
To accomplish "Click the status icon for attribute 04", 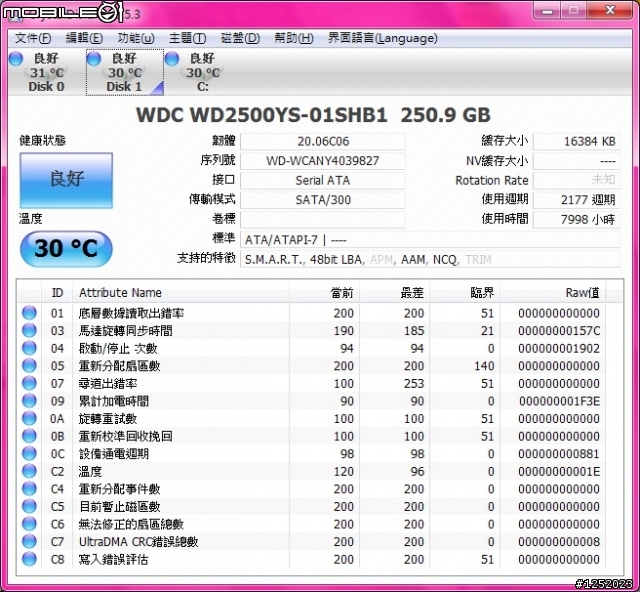I will coord(29,348).
